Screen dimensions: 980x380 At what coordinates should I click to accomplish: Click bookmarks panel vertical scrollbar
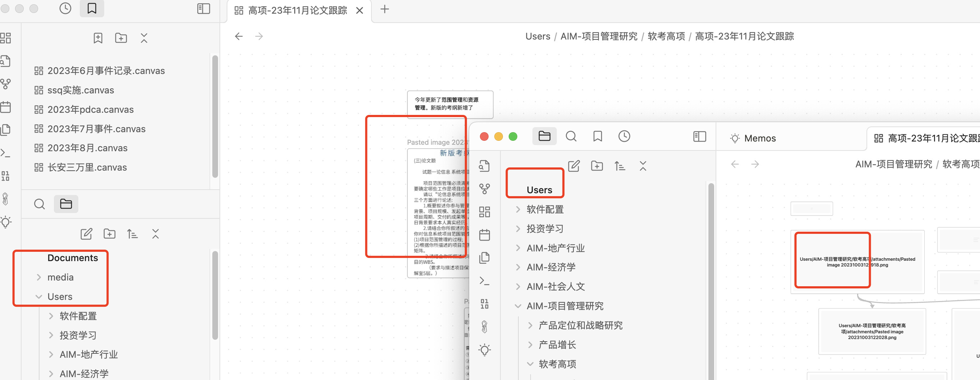point(215,116)
